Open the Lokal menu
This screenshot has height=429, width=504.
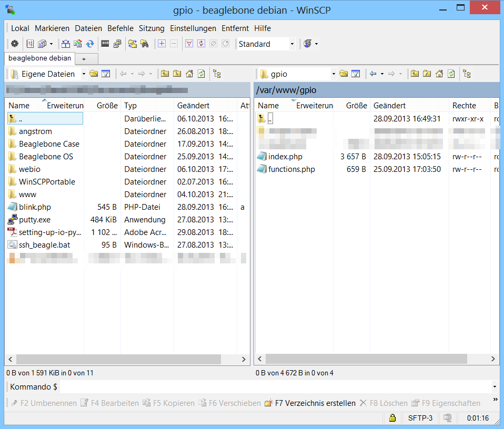20,28
